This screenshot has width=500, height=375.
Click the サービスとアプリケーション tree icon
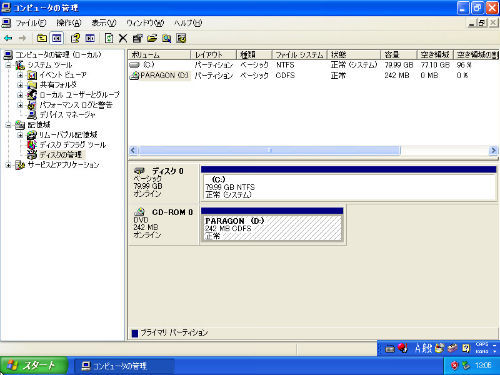[x=20, y=165]
